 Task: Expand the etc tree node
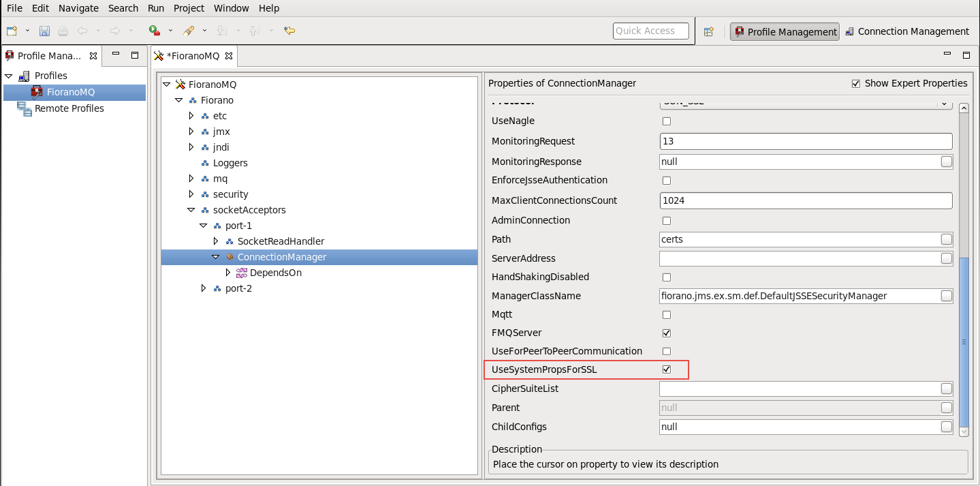(x=191, y=116)
